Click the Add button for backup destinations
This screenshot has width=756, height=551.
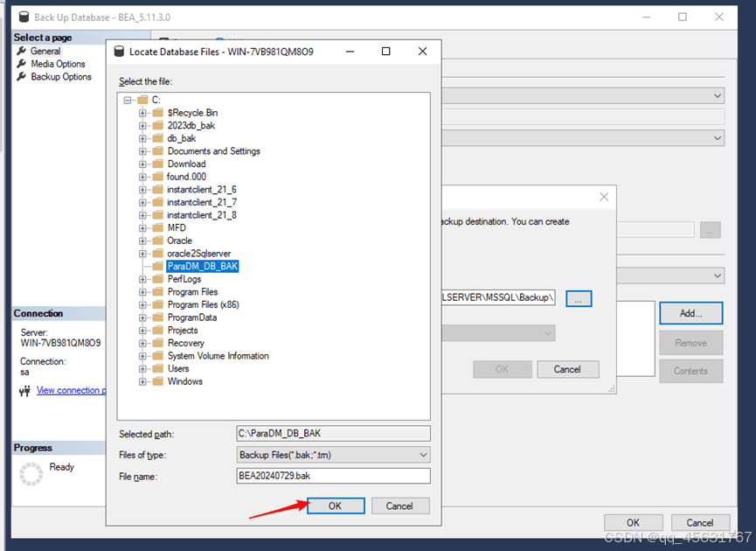click(690, 312)
